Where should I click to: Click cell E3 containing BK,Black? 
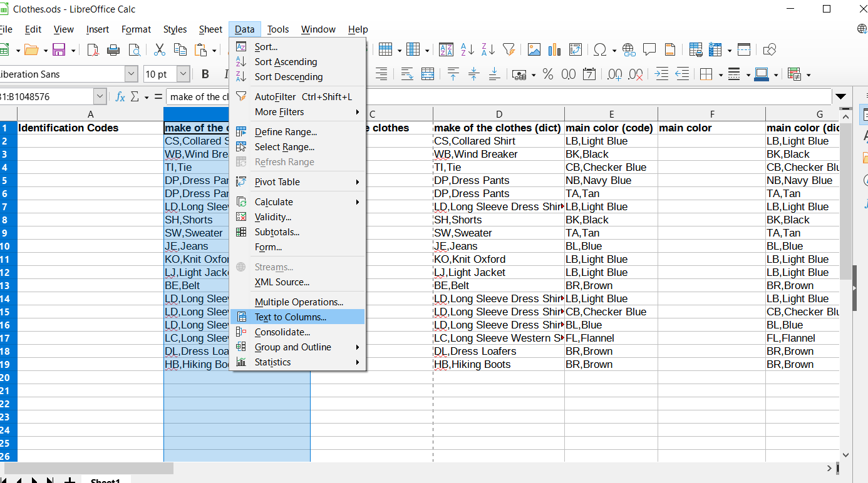611,155
